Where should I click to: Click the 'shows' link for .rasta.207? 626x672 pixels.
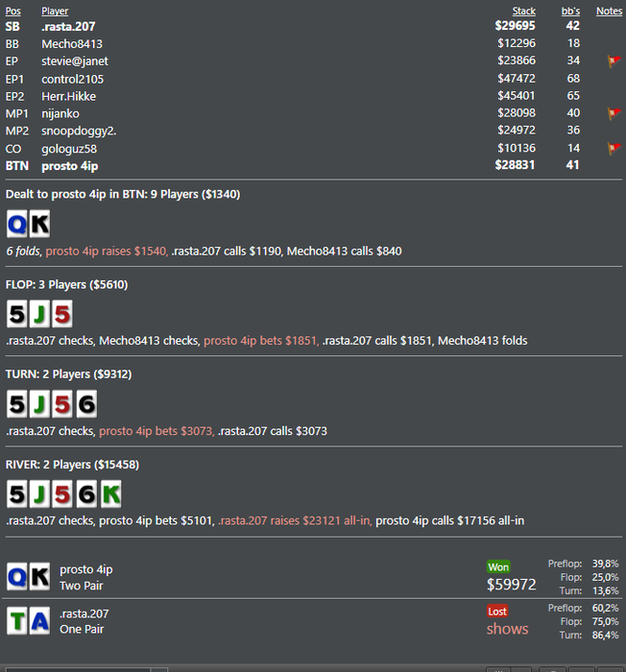pyautogui.click(x=507, y=629)
